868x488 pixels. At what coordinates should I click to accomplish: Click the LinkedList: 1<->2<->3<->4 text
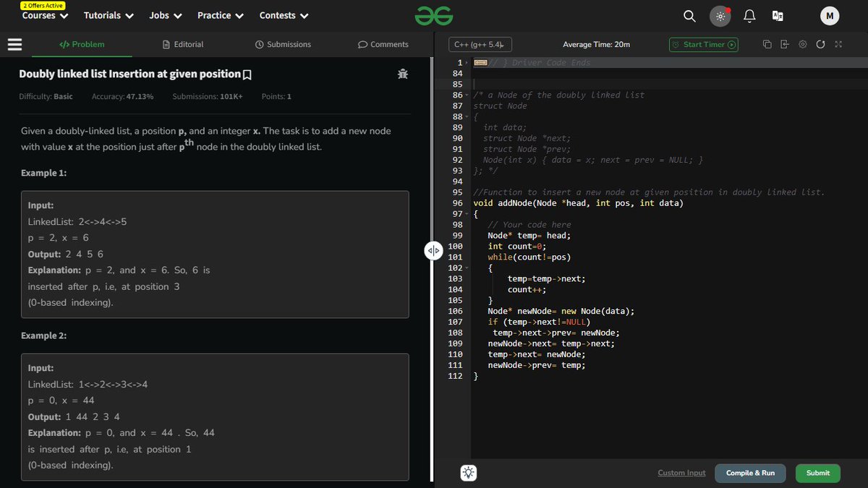point(88,384)
